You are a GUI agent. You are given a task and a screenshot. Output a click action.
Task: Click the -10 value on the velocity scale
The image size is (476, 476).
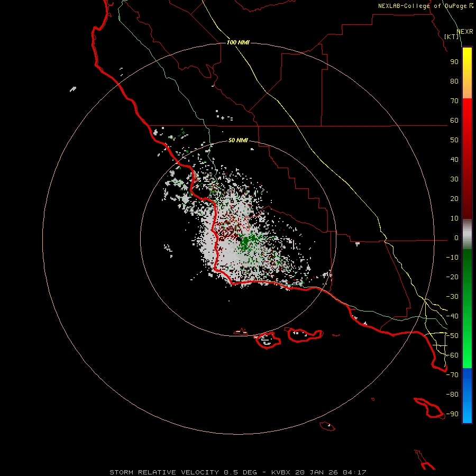[452, 258]
